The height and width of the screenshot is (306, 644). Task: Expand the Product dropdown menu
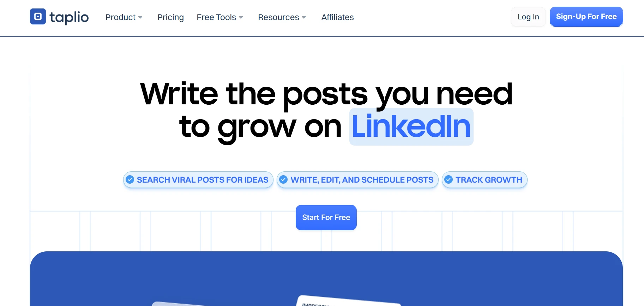pos(124,17)
